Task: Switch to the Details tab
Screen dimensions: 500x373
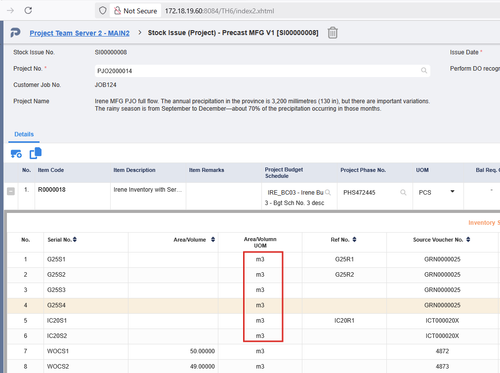Action: 24,134
